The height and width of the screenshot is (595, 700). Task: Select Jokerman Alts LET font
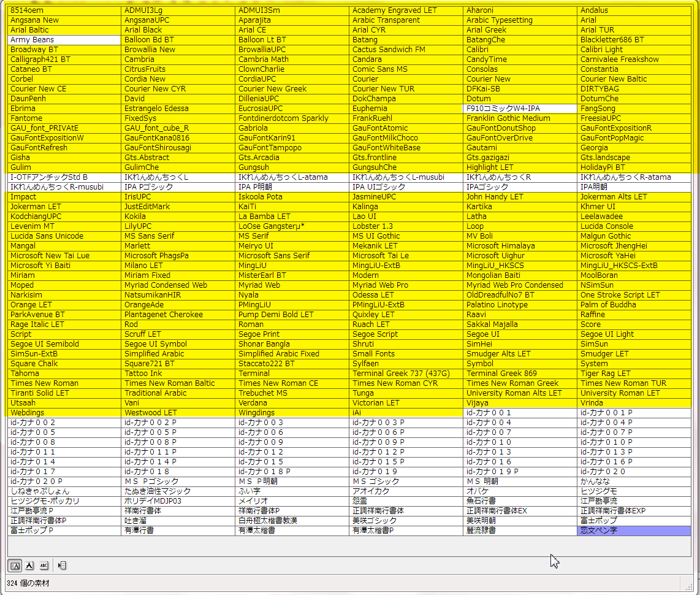pos(634,197)
